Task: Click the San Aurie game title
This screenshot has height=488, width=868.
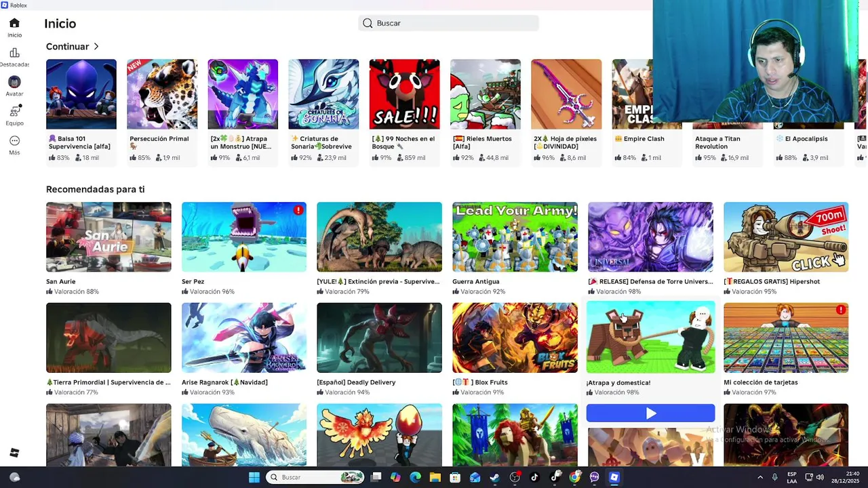Action: (x=61, y=281)
